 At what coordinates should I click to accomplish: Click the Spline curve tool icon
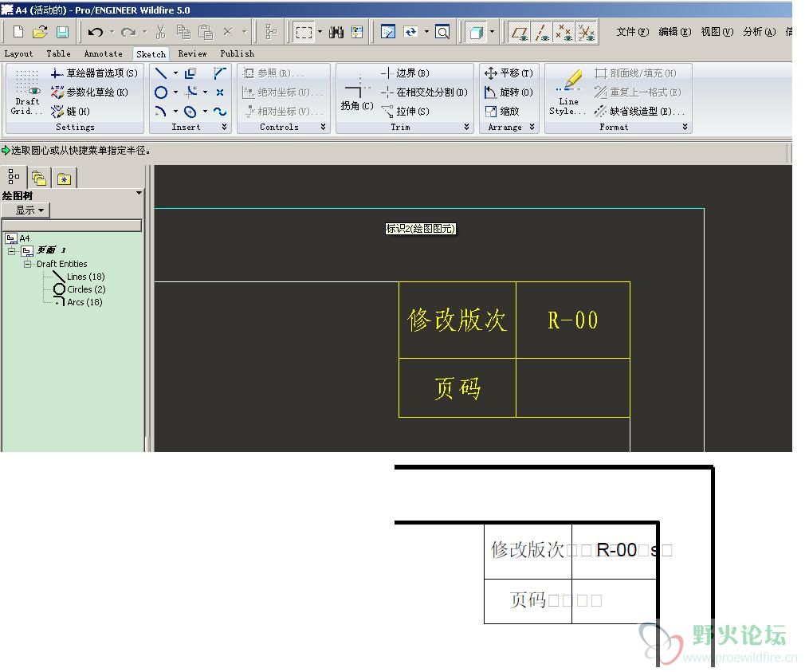tap(220, 112)
